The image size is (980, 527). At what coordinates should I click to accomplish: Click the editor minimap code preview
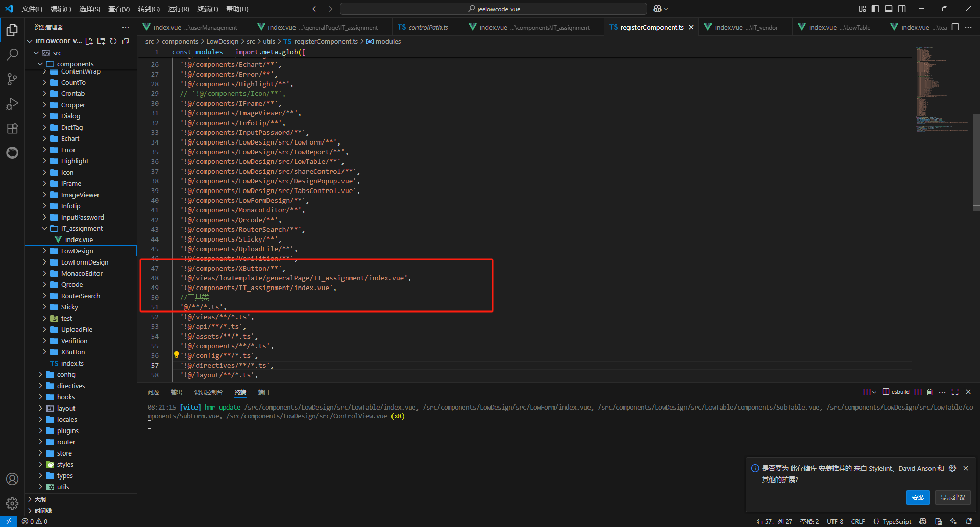[x=942, y=89]
